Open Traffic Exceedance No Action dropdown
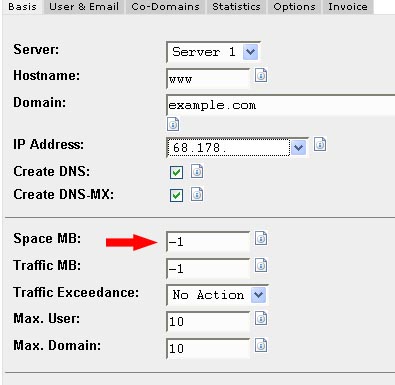The image size is (395, 385). tap(217, 295)
